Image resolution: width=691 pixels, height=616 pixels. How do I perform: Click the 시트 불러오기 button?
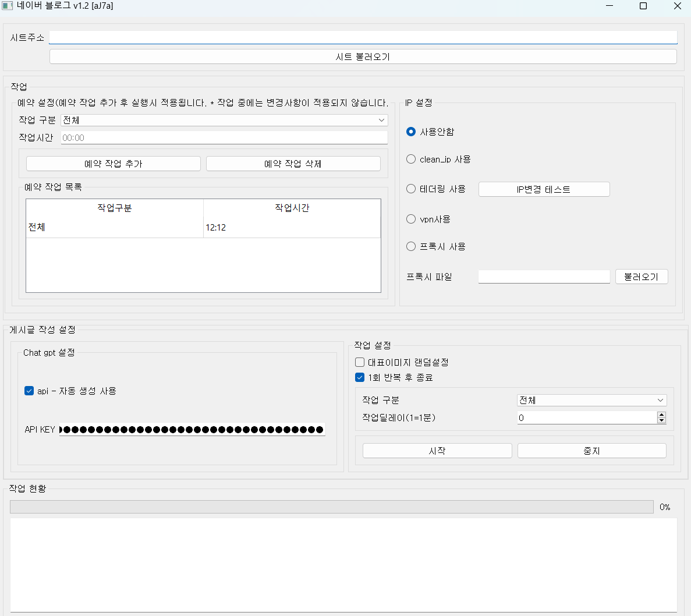pos(363,56)
